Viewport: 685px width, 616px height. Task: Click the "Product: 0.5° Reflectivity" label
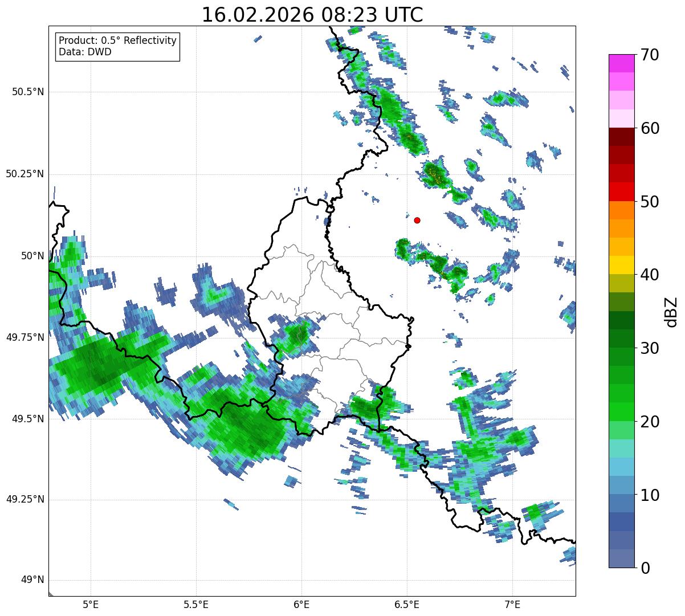click(x=118, y=40)
